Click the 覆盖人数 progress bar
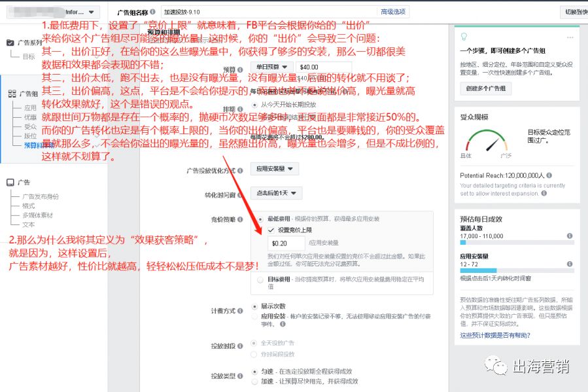This screenshot has width=588, height=392. (516, 241)
